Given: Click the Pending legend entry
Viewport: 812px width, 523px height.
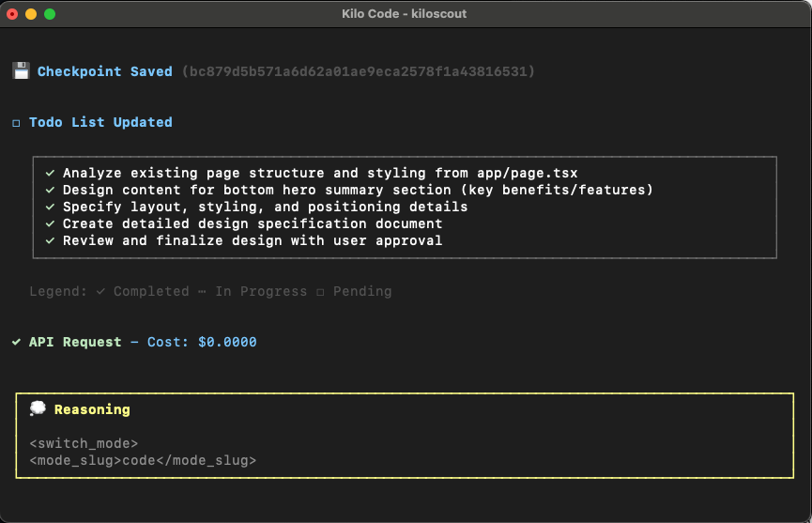Looking at the screenshot, I should [354, 291].
